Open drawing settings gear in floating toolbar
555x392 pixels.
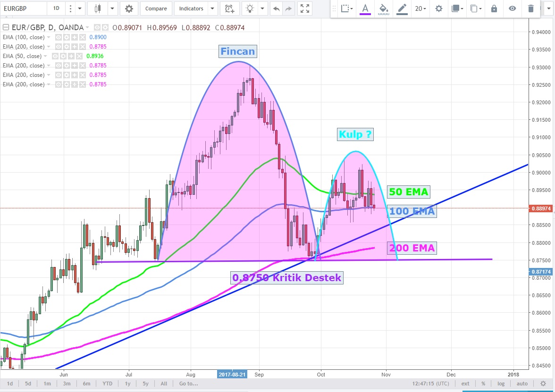tap(439, 8)
